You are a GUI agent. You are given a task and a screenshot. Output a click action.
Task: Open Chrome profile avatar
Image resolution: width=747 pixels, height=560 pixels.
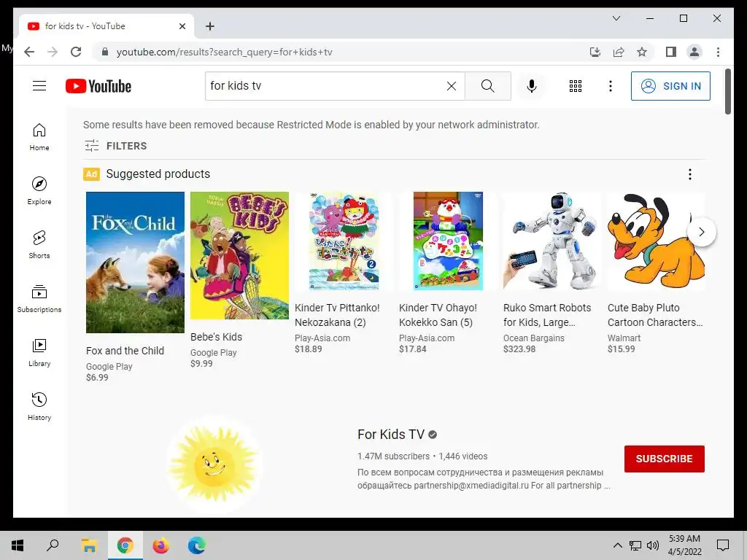point(694,52)
